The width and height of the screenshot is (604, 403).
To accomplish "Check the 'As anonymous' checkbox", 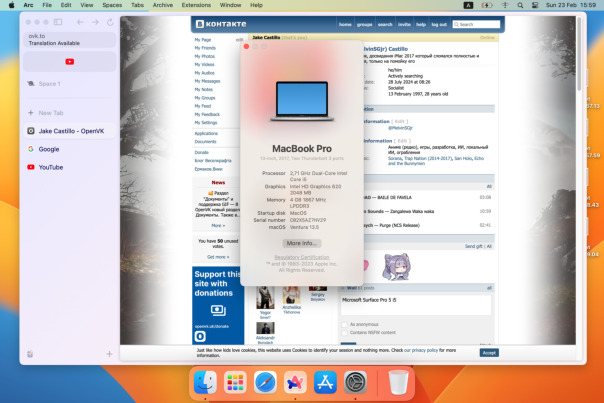I will 345,324.
